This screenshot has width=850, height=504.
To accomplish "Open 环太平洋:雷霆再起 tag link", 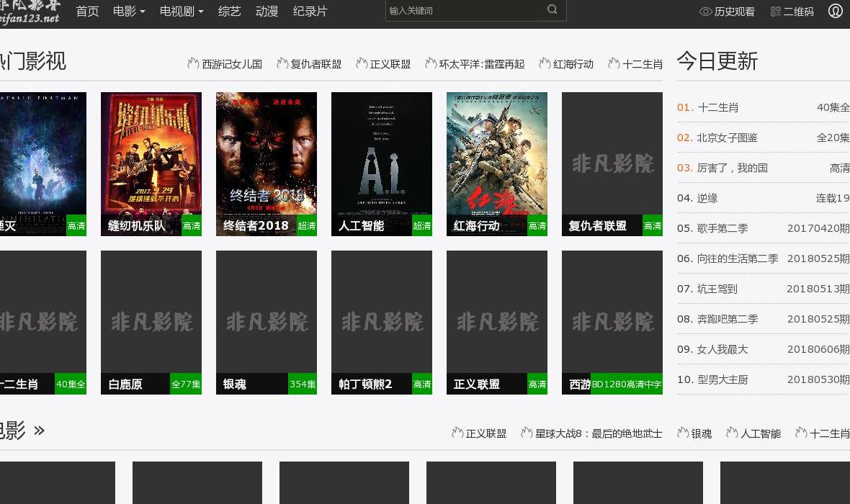I will point(482,64).
